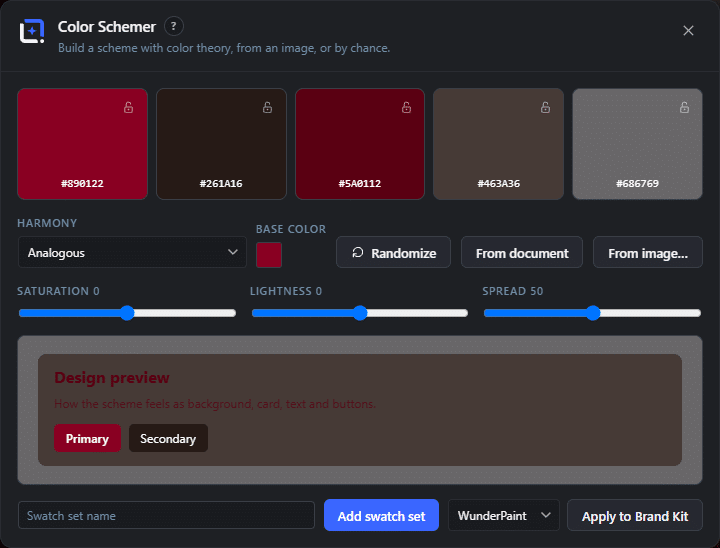Screen dimensions: 720x548
Task: Click the Randomize button
Action: 394,252
